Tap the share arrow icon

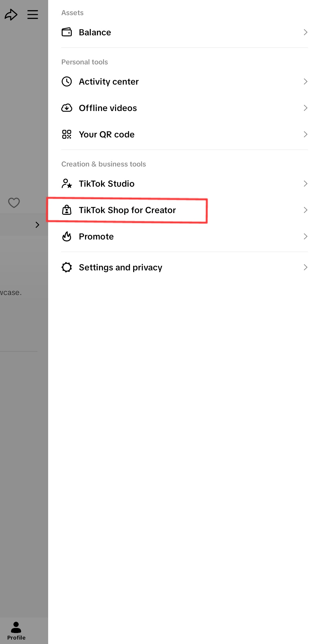[11, 15]
